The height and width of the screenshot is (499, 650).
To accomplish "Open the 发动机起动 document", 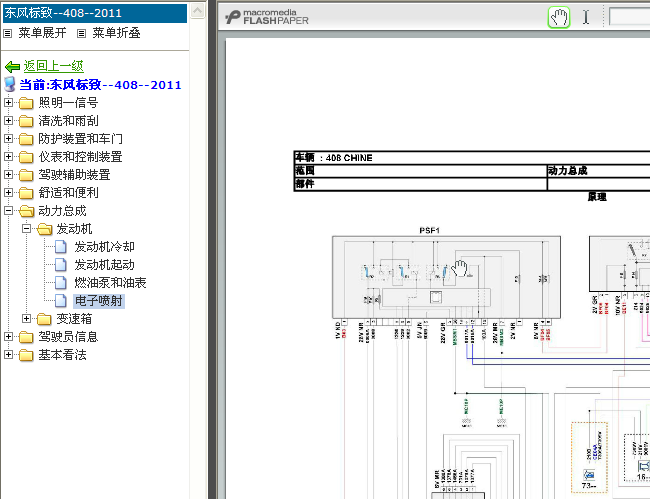I will tap(104, 264).
